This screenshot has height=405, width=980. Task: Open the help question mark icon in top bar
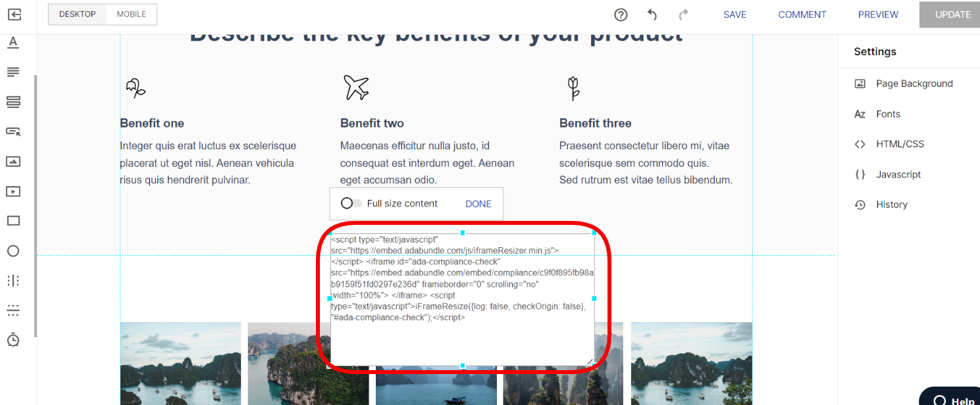coord(621,14)
